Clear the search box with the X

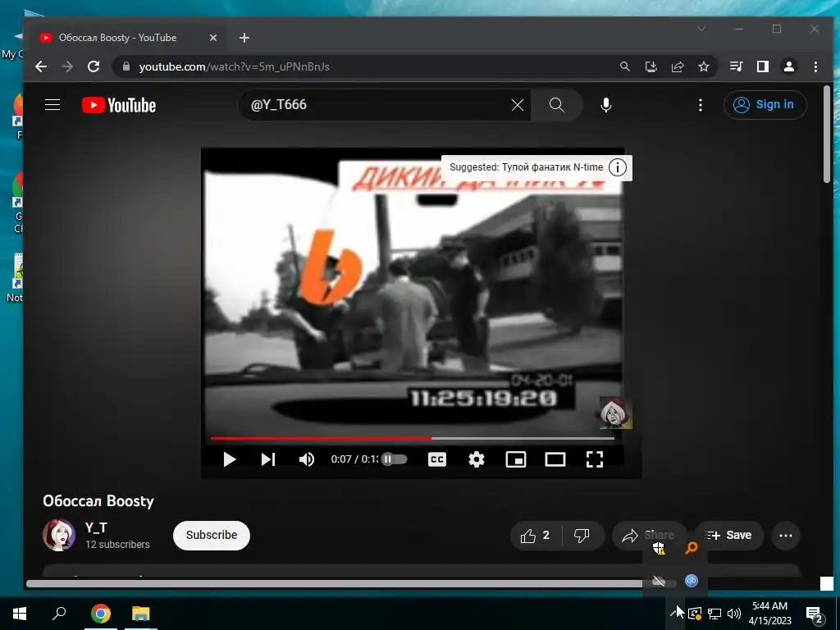517,105
